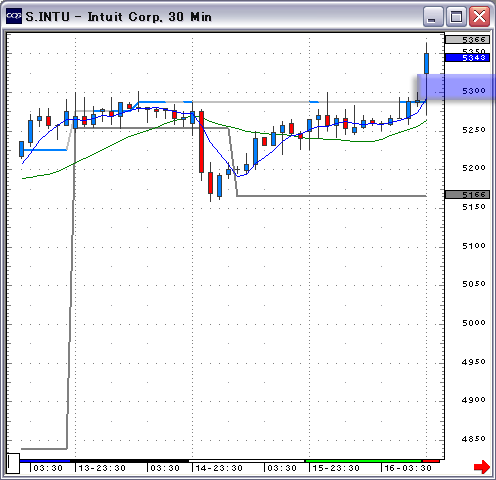Click the 15-23:30 time axis label
The image size is (496, 480).
(x=336, y=468)
